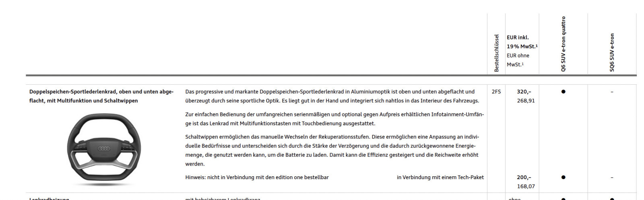Click net price '168,07'
The image size is (644, 200).
526,186
